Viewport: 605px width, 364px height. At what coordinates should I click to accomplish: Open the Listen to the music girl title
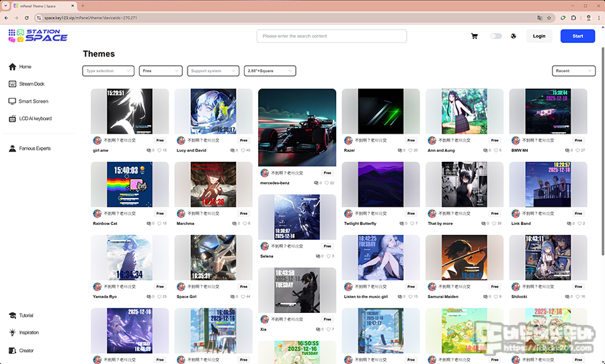(366, 297)
